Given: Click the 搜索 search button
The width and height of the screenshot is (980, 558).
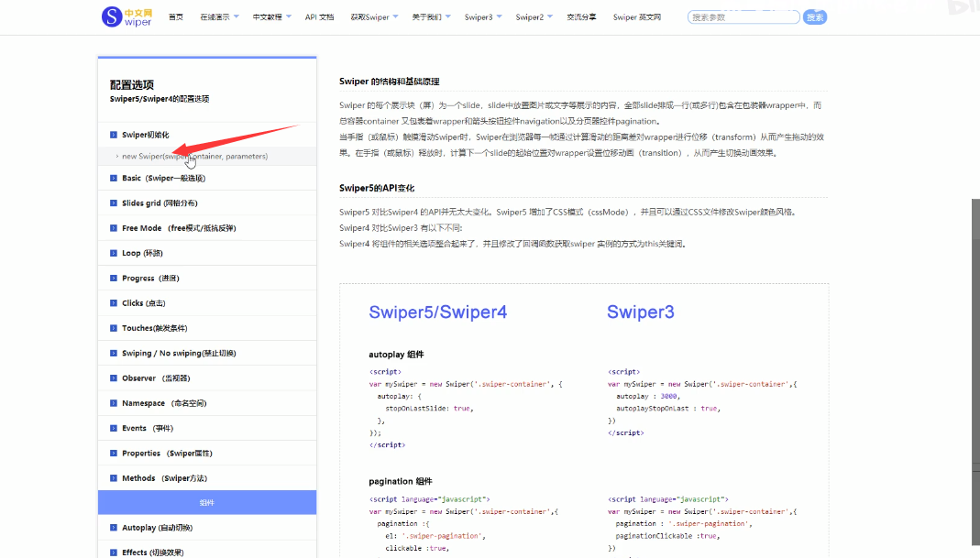Looking at the screenshot, I should 814,17.
